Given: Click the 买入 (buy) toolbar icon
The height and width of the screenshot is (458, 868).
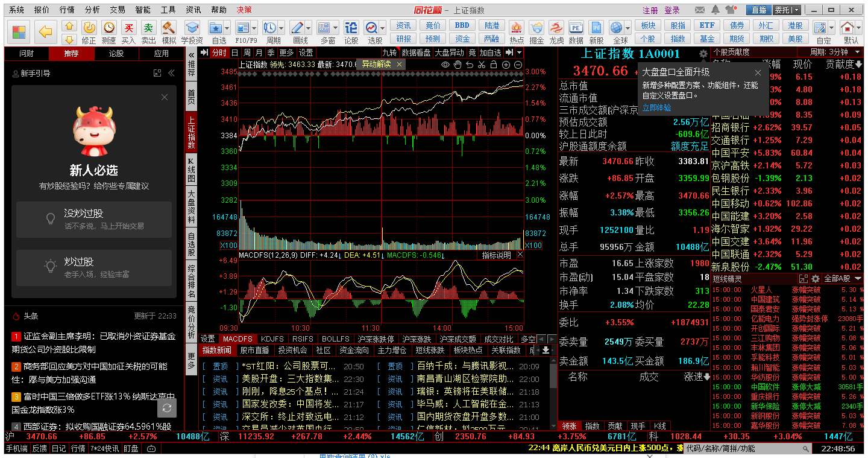Looking at the screenshot, I should pos(128,31).
